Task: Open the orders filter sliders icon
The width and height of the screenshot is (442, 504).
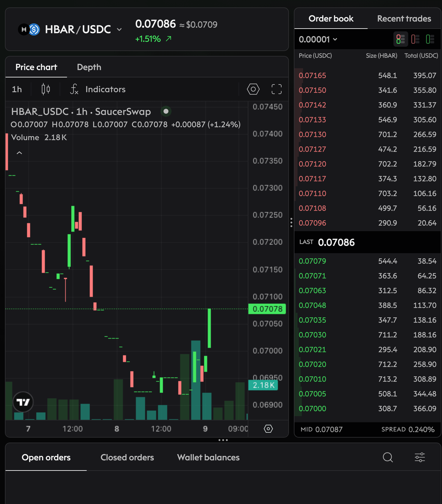Action: pos(419,457)
